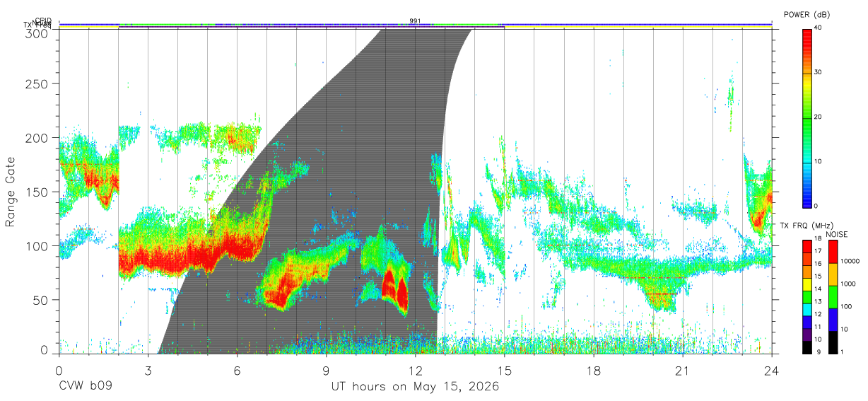
Task: Click the '12' UT hour tick label
Action: click(416, 371)
